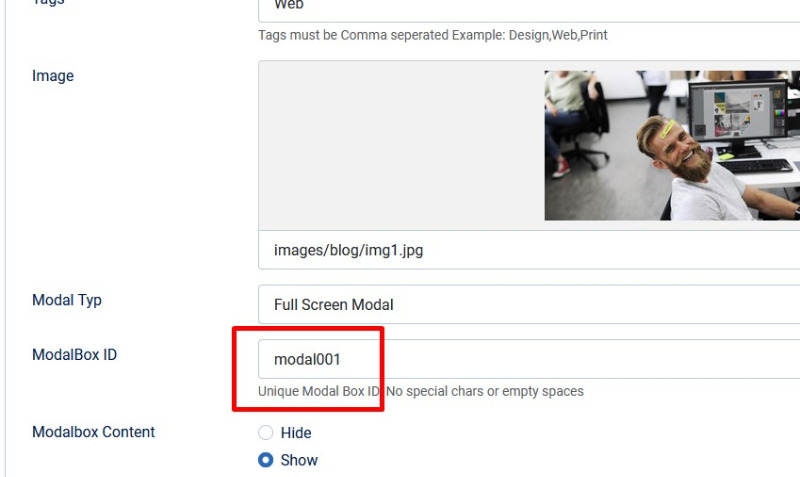Open the Modal Typ dropdown
The height and width of the screenshot is (477, 800).
point(528,304)
